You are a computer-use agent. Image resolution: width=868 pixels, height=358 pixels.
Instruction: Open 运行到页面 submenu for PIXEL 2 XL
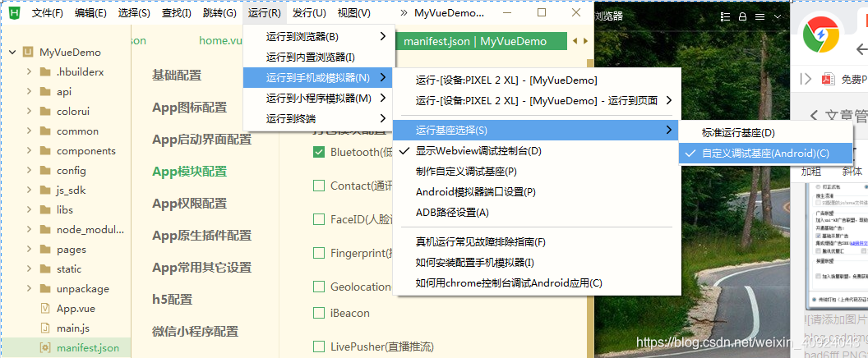point(536,101)
